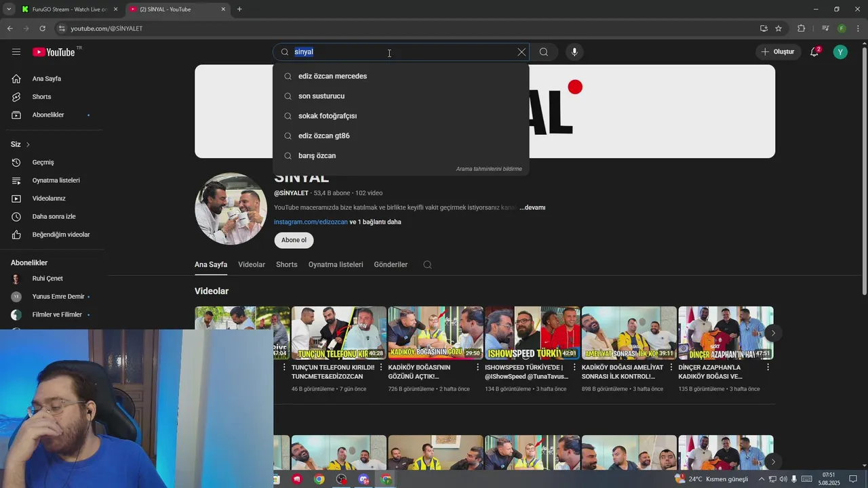This screenshot has height=488, width=868.
Task: Switch to Oynatma listeleri channel tab
Action: pyautogui.click(x=336, y=264)
